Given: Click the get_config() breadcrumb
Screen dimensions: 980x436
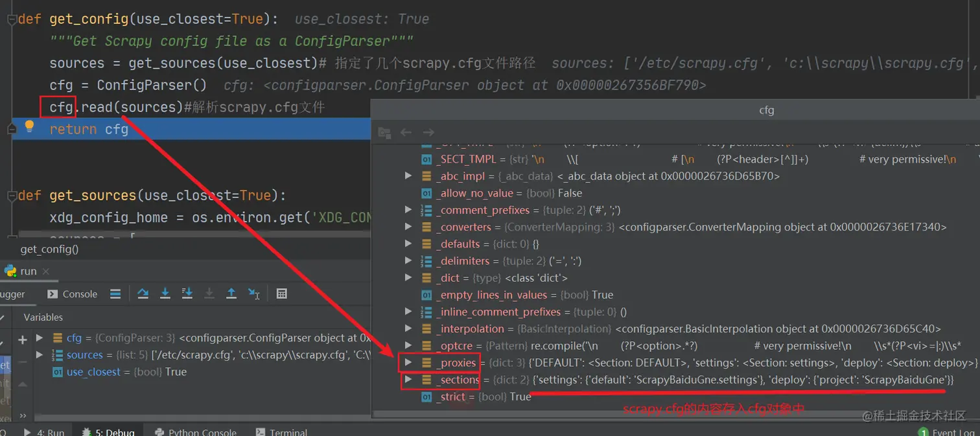Looking at the screenshot, I should [49, 249].
